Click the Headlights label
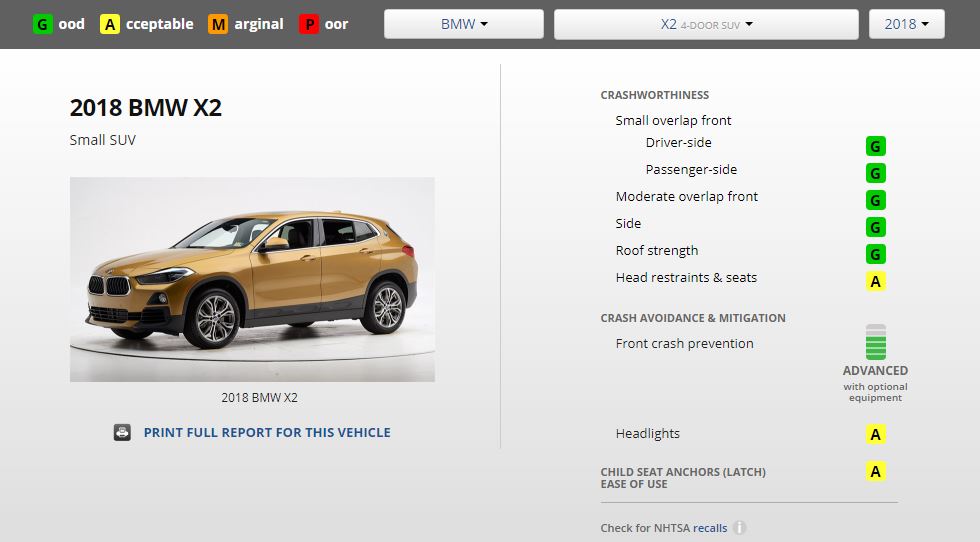Screen dimensions: 980x542 pyautogui.click(x=648, y=434)
